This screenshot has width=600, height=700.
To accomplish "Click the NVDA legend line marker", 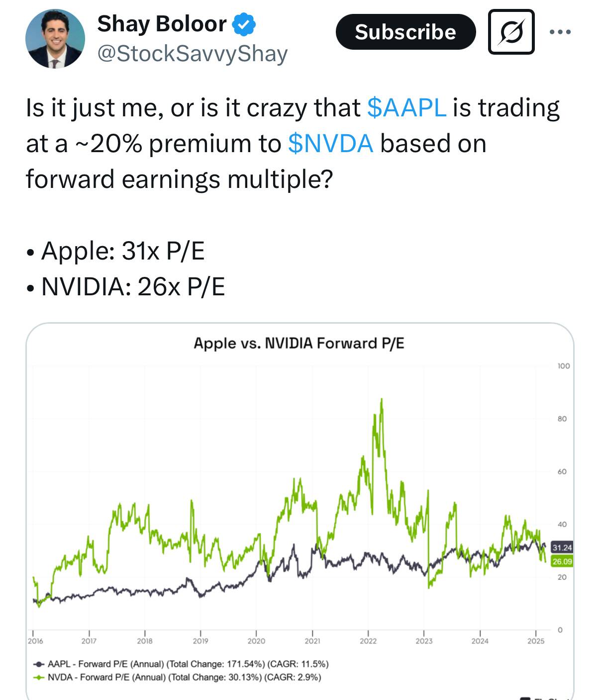I will [x=38, y=677].
